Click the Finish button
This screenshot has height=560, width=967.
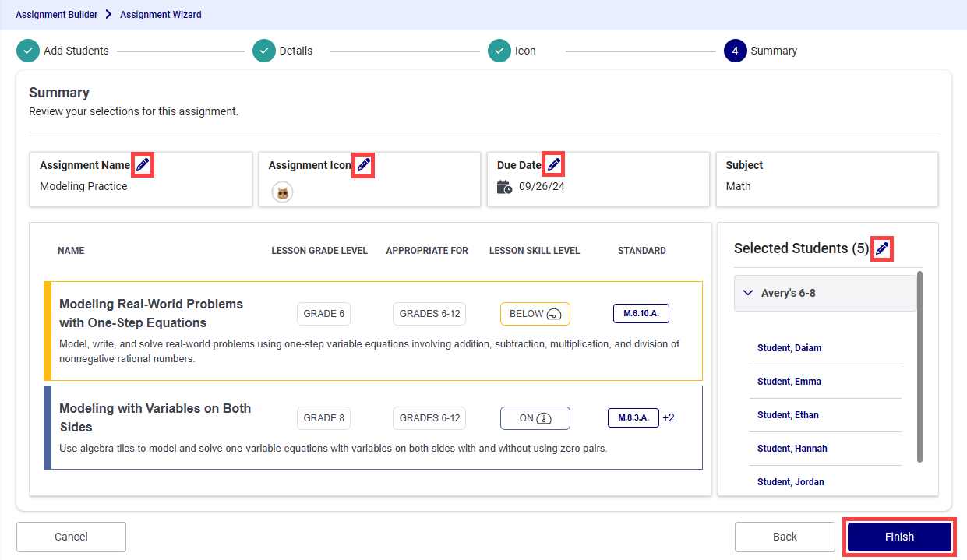(x=899, y=537)
